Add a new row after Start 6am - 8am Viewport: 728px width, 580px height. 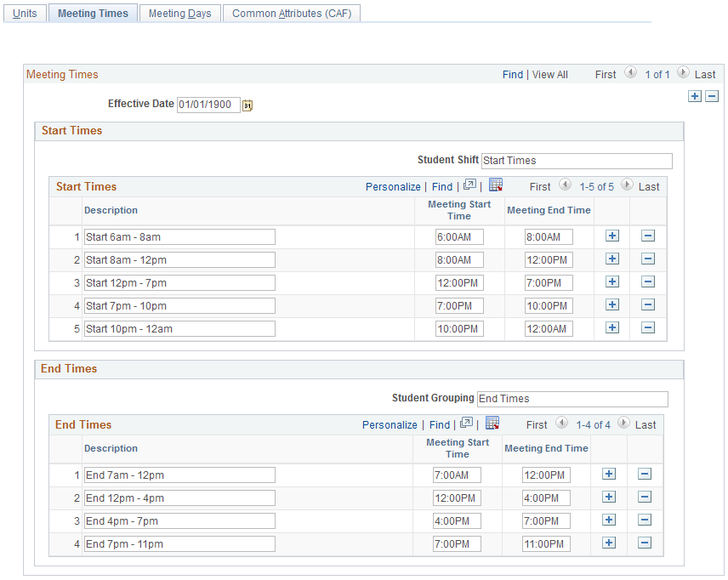(x=611, y=236)
